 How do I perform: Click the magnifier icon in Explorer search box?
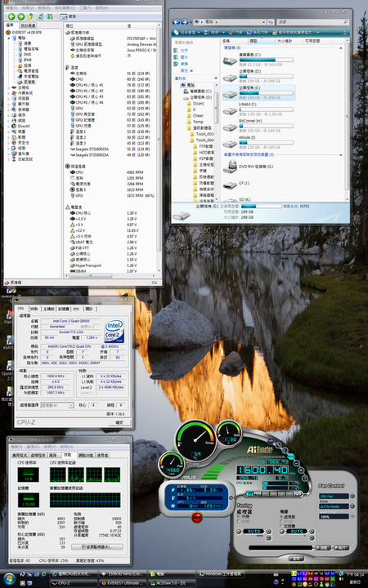pos(345,23)
